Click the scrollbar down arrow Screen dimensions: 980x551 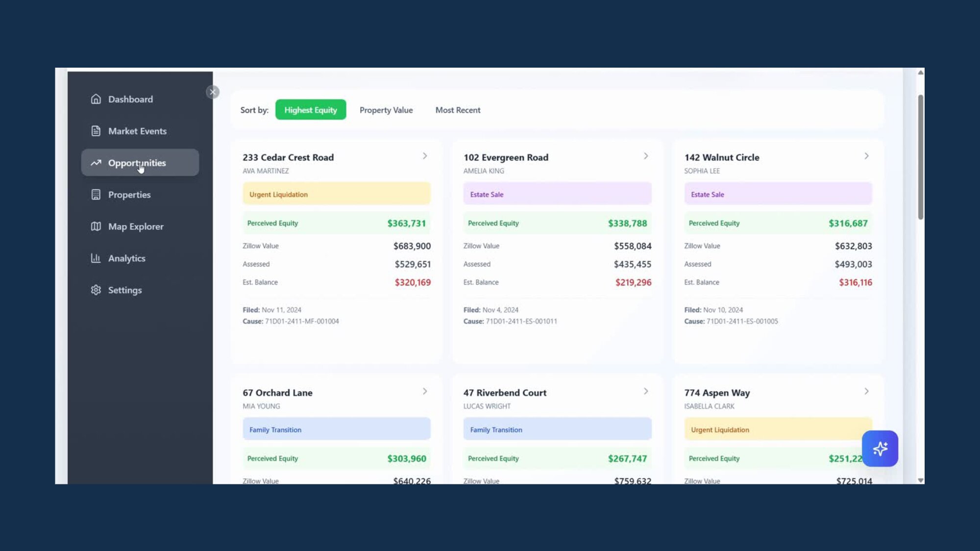pos(921,480)
